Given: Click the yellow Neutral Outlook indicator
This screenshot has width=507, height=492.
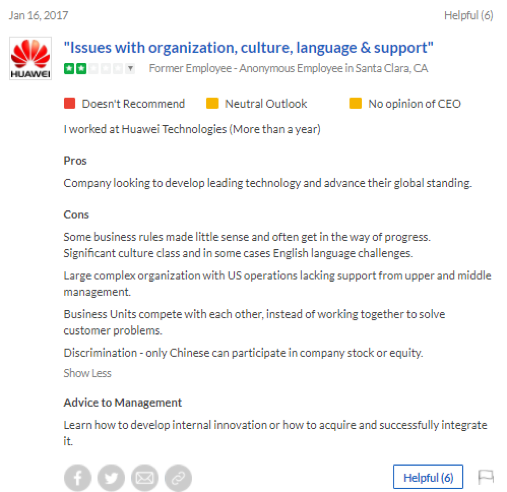Looking at the screenshot, I should coord(212,103).
